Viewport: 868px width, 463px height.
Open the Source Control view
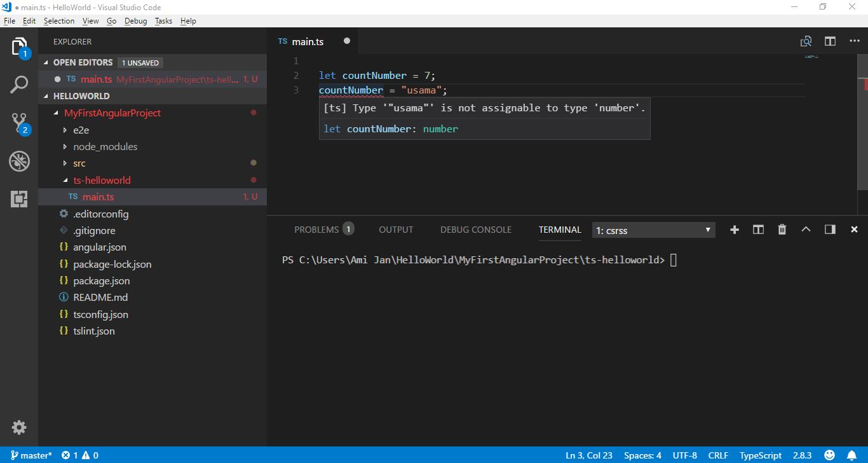(x=19, y=123)
